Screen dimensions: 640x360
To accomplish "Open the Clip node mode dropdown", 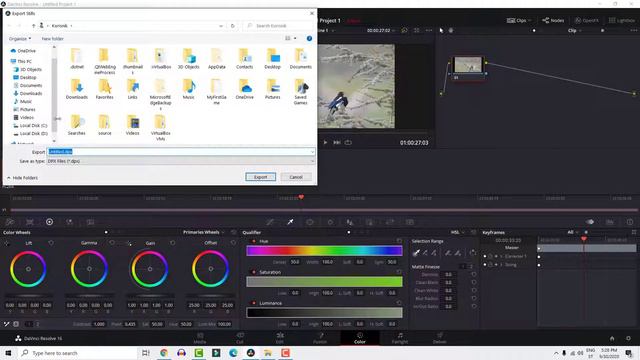I will point(575,31).
